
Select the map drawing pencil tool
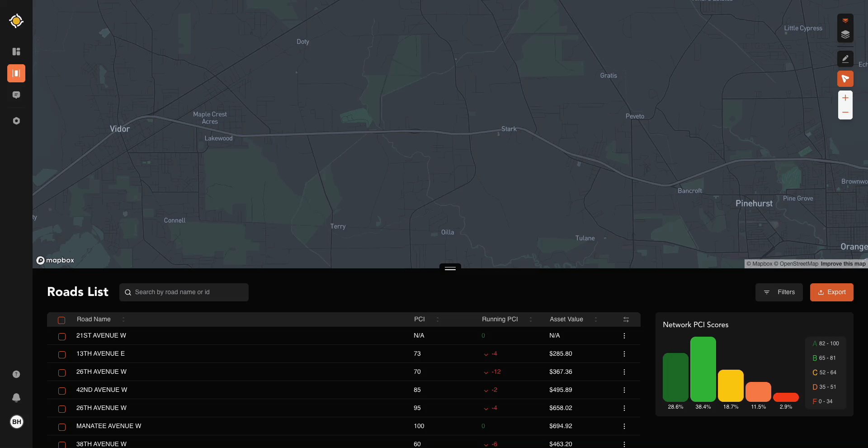click(x=845, y=58)
